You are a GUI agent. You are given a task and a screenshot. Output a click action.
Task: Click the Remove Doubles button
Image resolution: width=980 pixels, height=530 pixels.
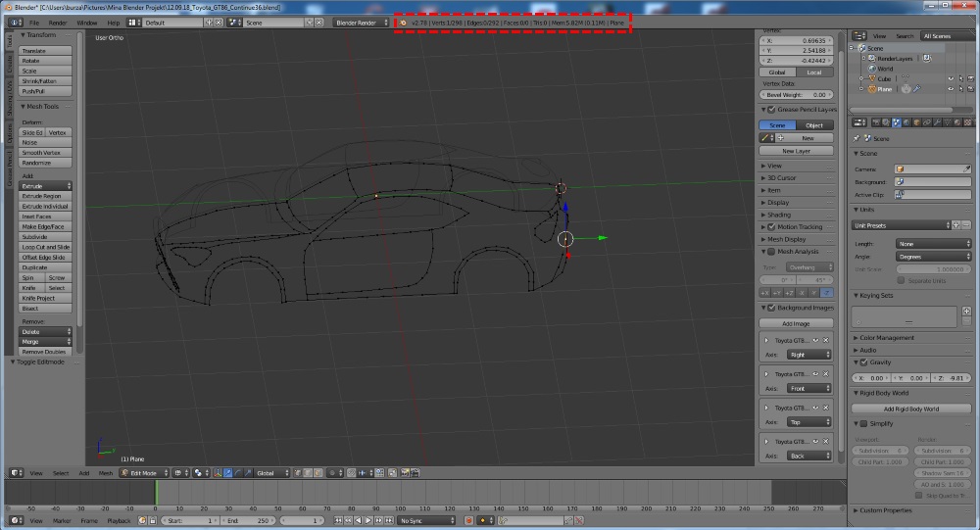(x=45, y=352)
